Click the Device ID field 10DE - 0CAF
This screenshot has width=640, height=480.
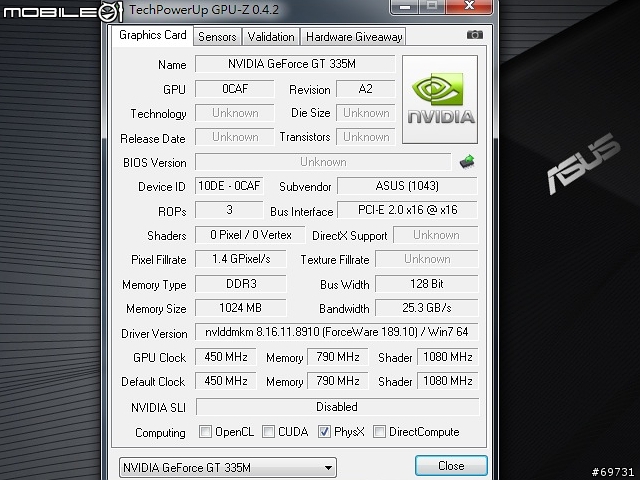tap(229, 186)
